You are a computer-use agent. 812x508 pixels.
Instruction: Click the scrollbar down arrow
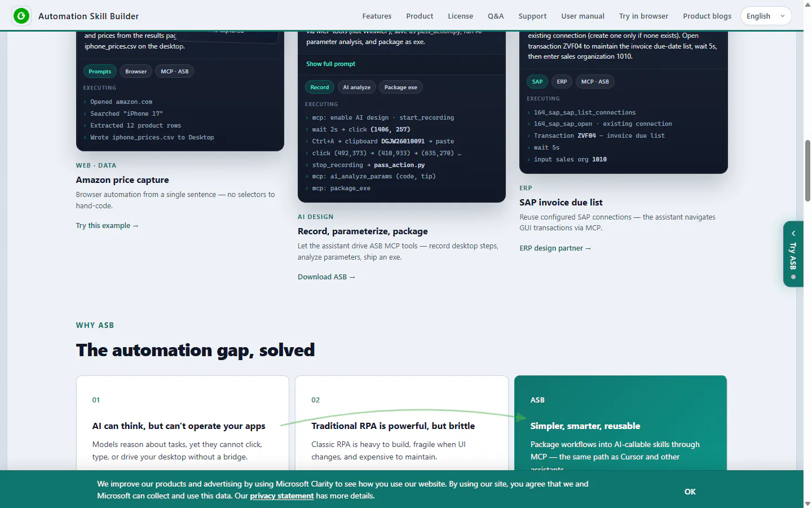(807, 503)
